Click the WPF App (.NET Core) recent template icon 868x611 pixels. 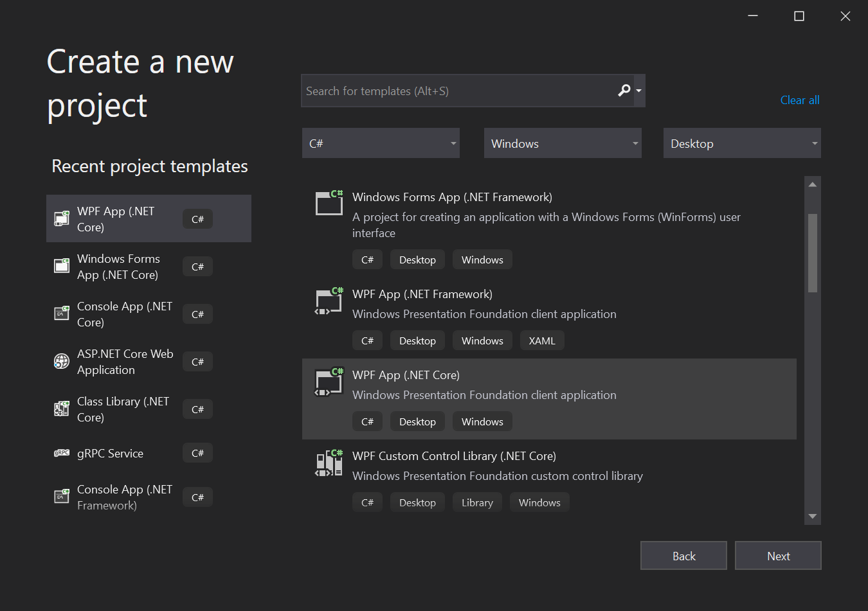(x=62, y=219)
